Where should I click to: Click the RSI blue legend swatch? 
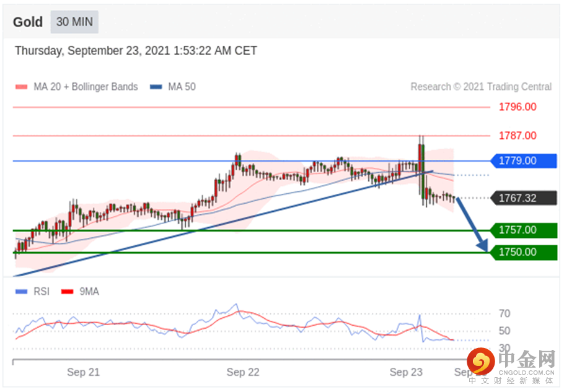(x=22, y=292)
